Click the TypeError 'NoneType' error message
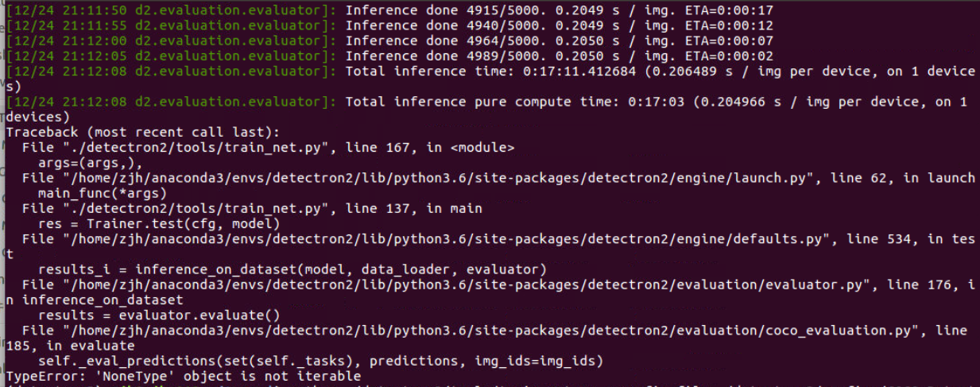The width and height of the screenshot is (980, 387). 184,376
